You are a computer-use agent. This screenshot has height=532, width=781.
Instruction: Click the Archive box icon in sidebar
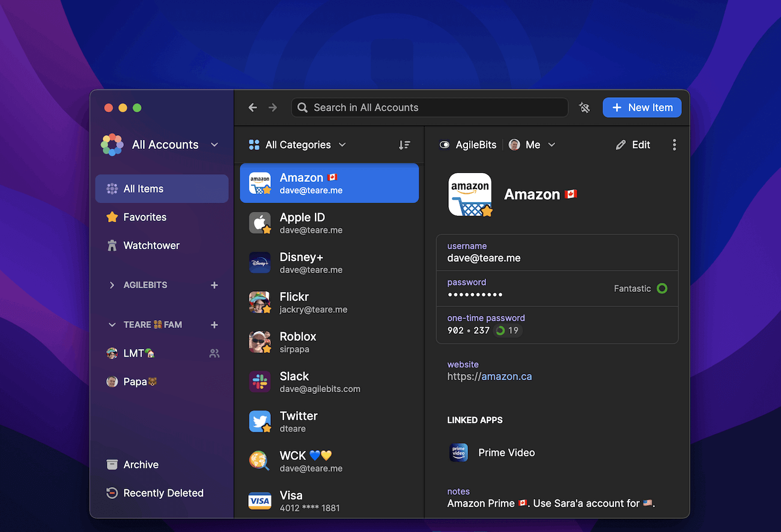tap(112, 464)
